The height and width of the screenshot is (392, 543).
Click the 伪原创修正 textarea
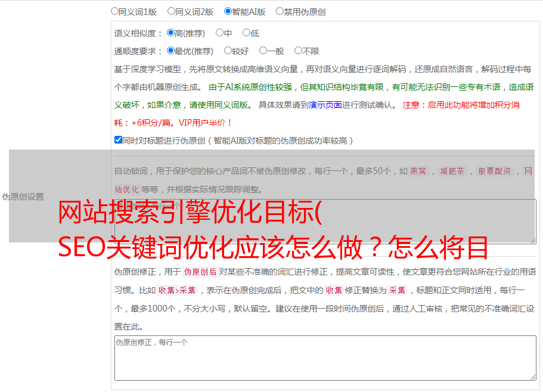(x=325, y=358)
